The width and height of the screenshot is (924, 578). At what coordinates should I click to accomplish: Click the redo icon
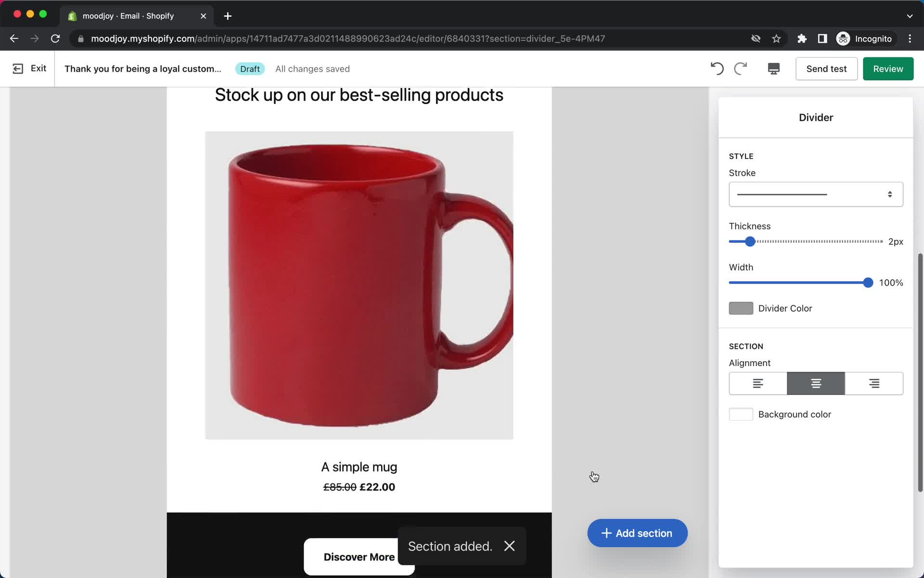pos(740,68)
